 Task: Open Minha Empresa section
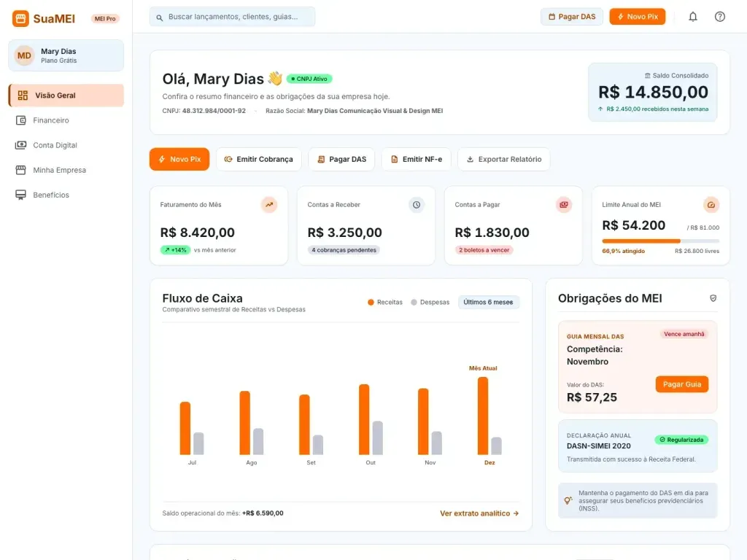pyautogui.click(x=66, y=170)
